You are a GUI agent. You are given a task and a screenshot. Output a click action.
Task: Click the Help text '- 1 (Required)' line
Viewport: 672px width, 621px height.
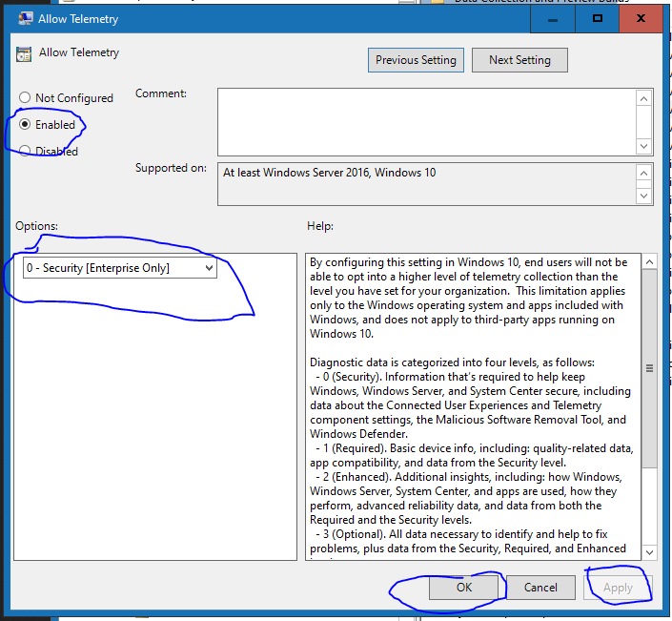[475, 448]
